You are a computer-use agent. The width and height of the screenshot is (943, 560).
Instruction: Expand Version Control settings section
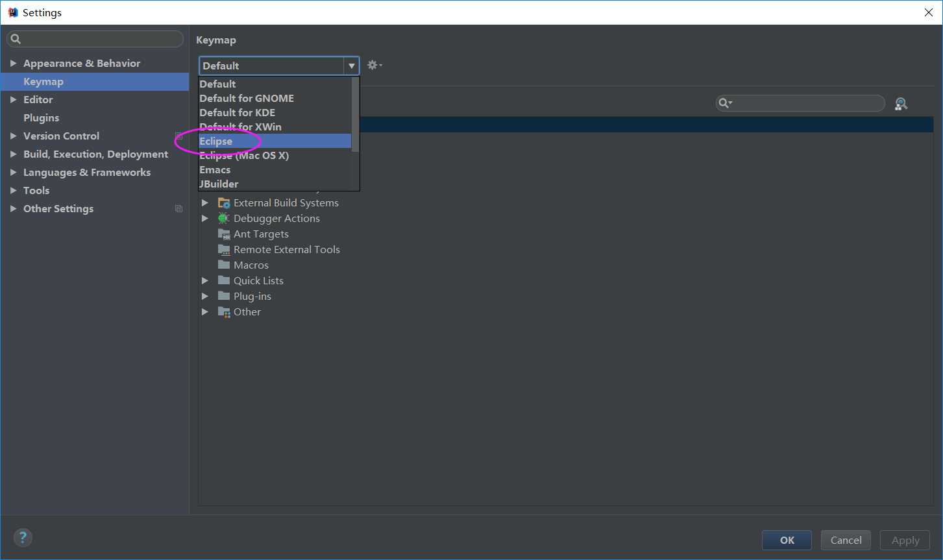point(13,136)
